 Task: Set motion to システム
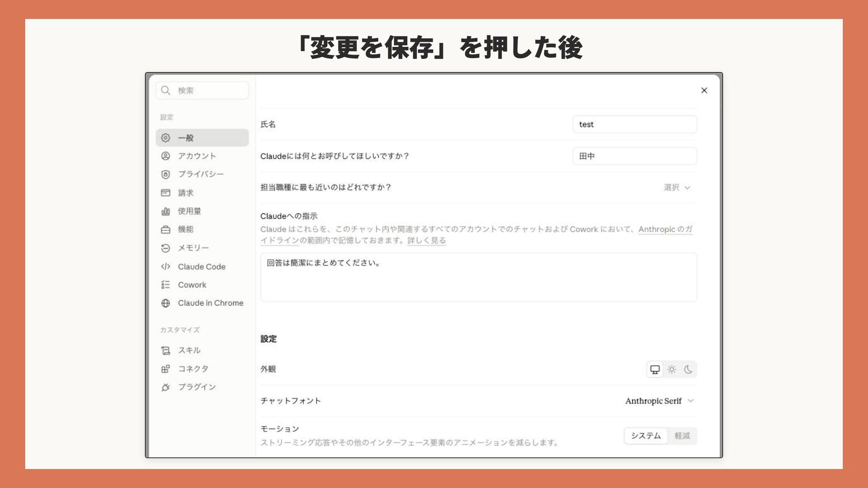pos(646,436)
